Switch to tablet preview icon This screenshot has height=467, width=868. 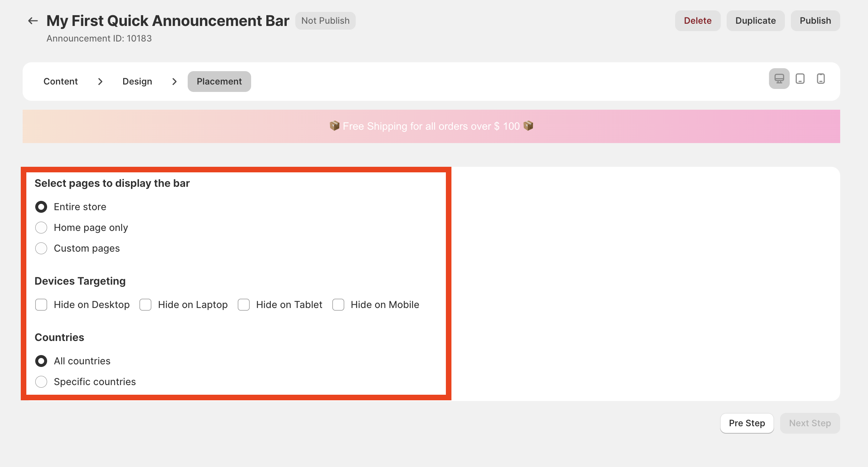[x=800, y=79]
